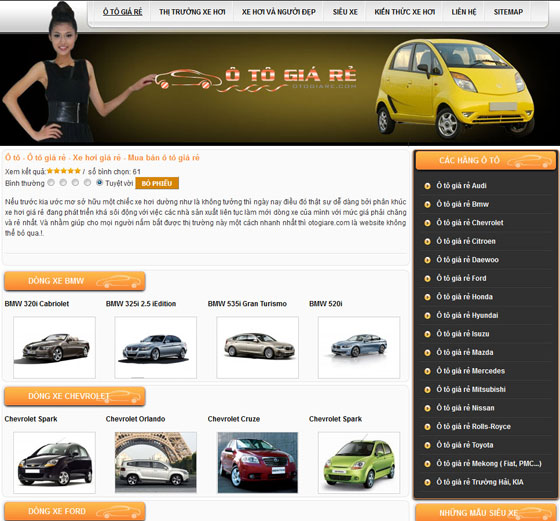Click the BỎ PHIẾU vote button
Viewport: 560px width, 521px height.
click(157, 183)
